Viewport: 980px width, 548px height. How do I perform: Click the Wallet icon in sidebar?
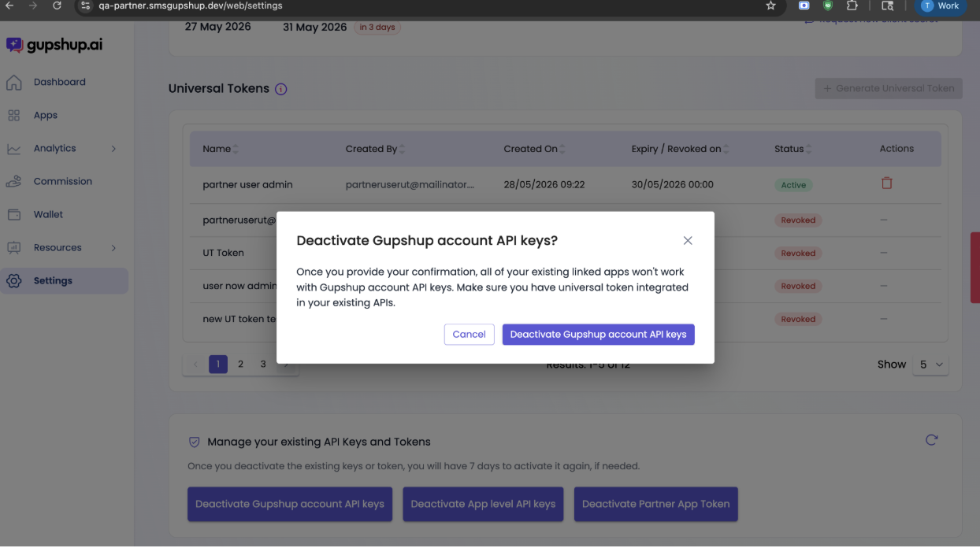(13, 214)
